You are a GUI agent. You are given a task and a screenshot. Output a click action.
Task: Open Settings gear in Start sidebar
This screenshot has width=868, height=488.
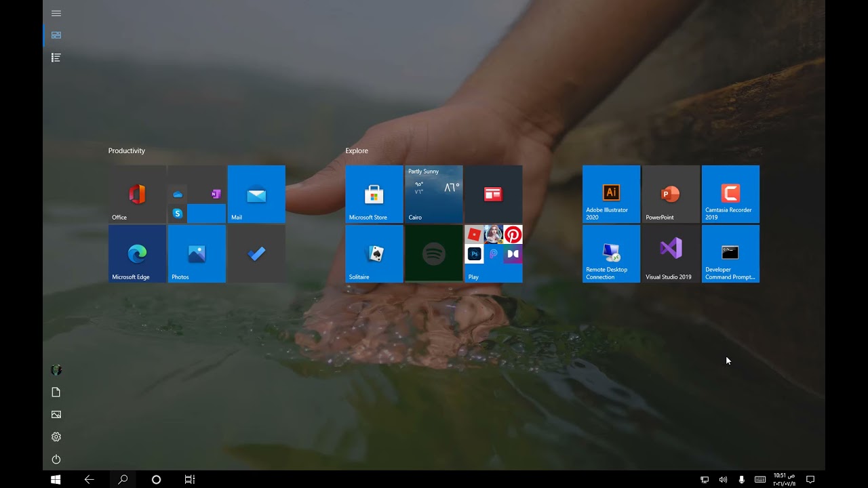pos(56,437)
